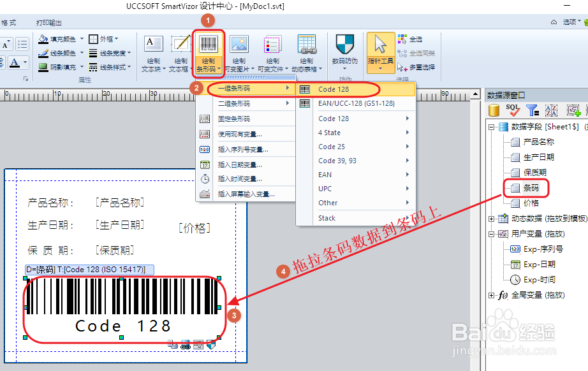
Task: Click the Draw Variable File icon
Action: click(x=272, y=44)
